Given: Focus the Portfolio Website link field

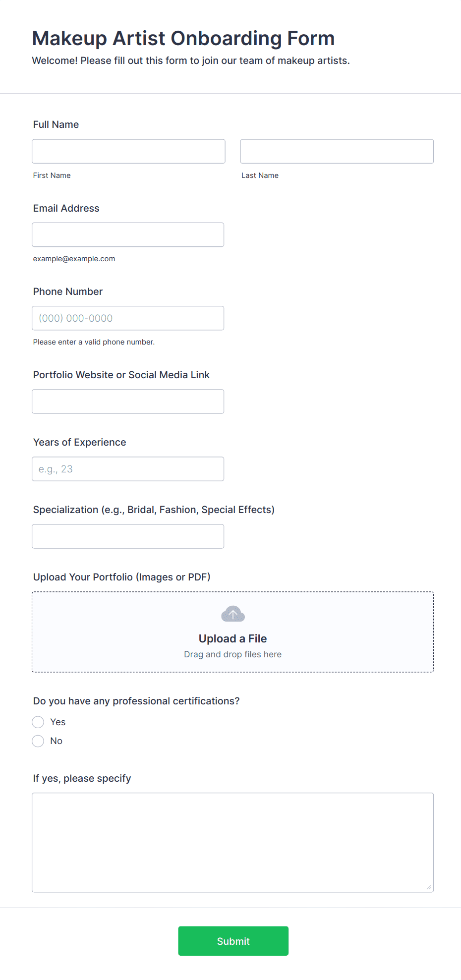Looking at the screenshot, I should click(128, 402).
